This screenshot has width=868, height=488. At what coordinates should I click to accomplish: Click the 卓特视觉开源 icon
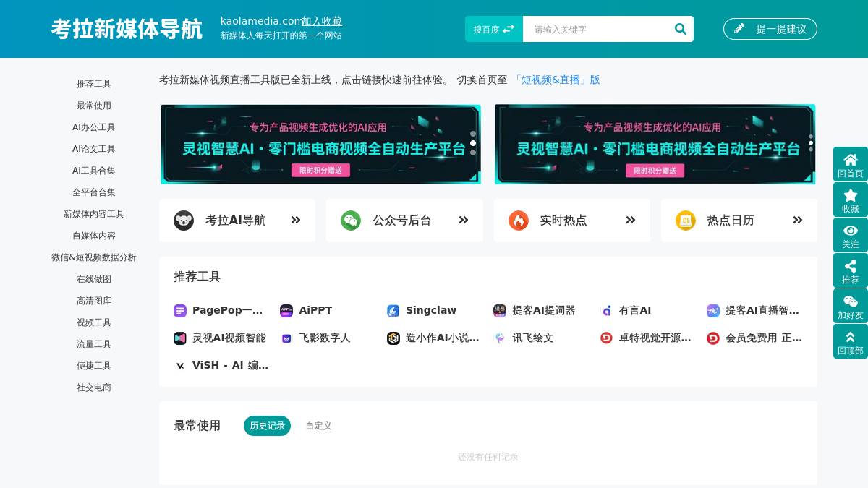pos(607,338)
